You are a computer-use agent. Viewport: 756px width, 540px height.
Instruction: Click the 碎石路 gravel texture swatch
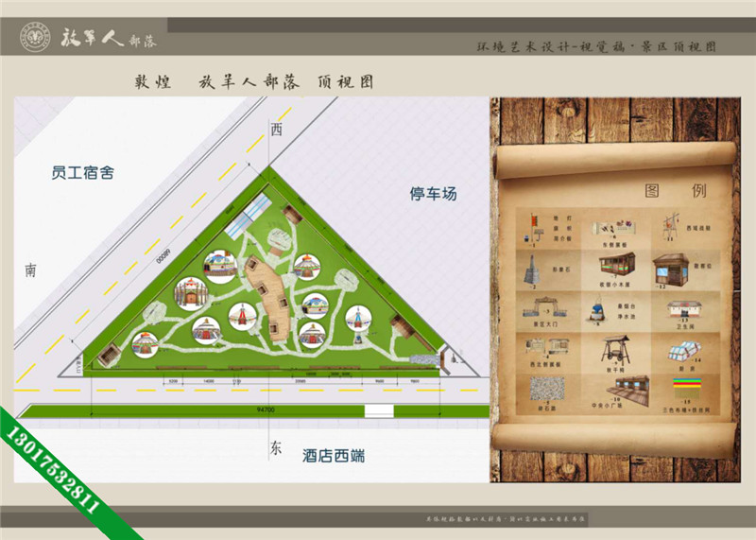(547, 388)
